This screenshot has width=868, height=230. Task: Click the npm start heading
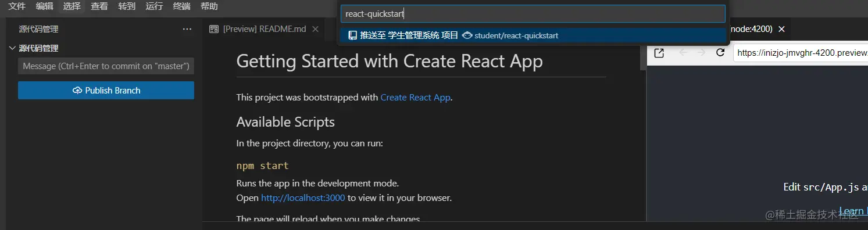262,166
